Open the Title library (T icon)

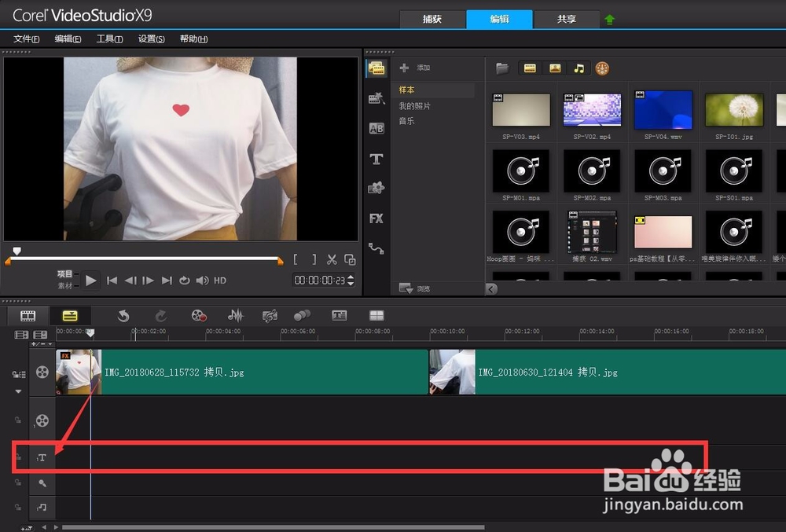376,160
